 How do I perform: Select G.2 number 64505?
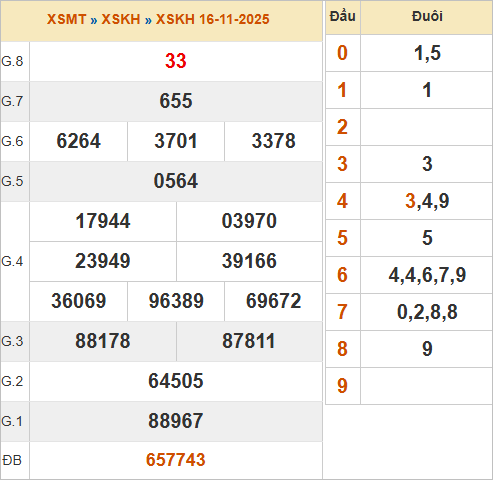pyautogui.click(x=176, y=381)
